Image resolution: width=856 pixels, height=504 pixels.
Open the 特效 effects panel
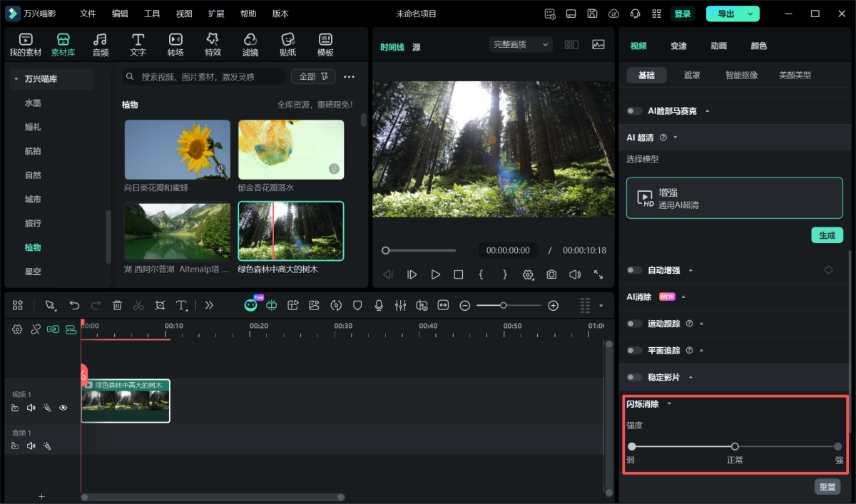(213, 44)
